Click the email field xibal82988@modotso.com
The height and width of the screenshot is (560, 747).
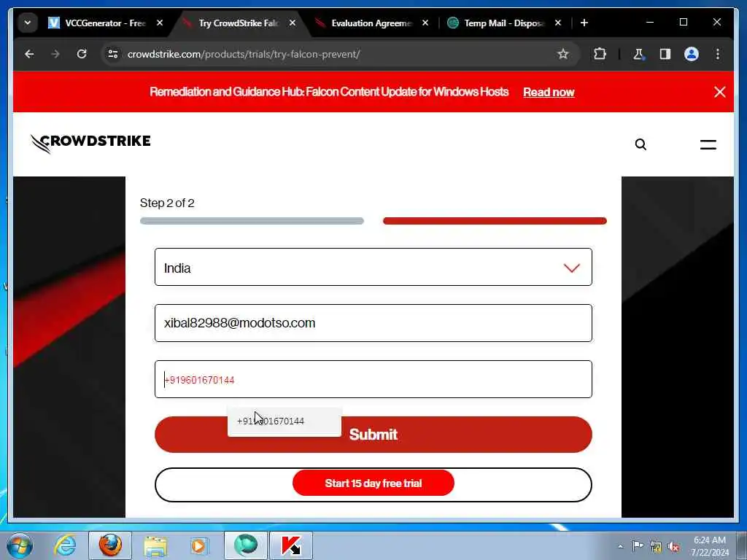coord(373,323)
